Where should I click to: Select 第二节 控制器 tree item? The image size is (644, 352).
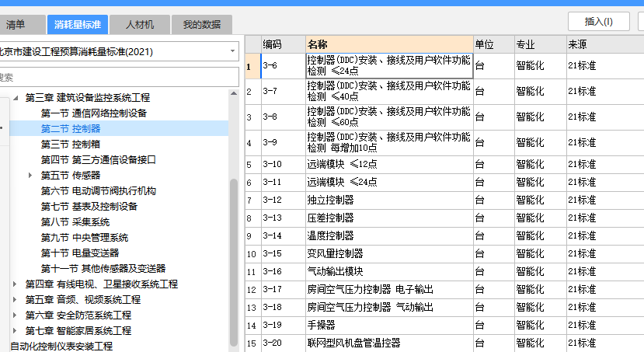click(71, 128)
